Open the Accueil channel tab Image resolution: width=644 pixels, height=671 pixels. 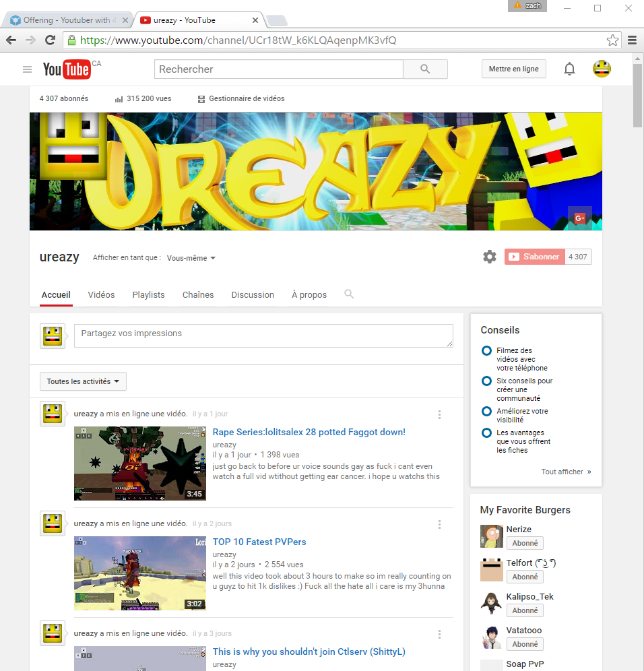[x=56, y=295]
